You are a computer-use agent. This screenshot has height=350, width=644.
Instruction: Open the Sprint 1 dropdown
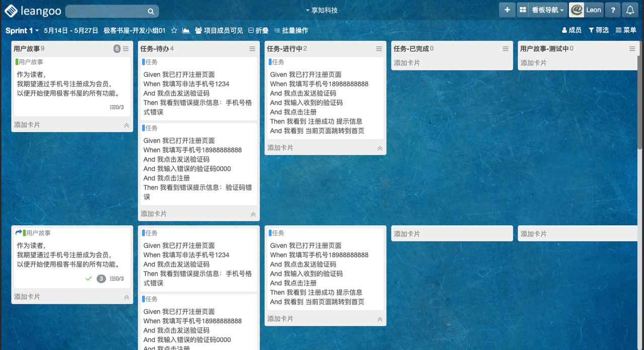tap(22, 31)
